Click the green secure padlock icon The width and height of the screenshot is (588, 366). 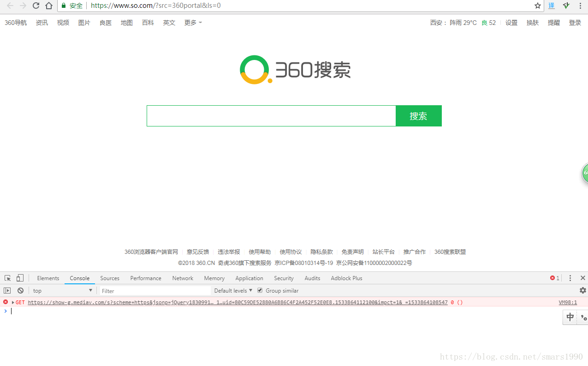[x=64, y=6]
